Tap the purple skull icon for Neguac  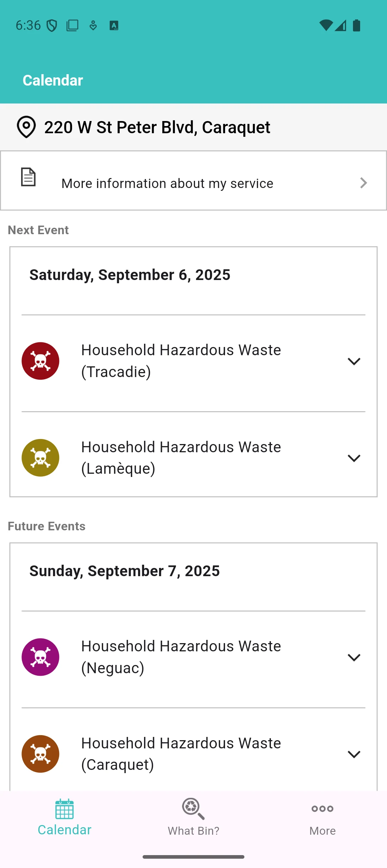(40, 657)
